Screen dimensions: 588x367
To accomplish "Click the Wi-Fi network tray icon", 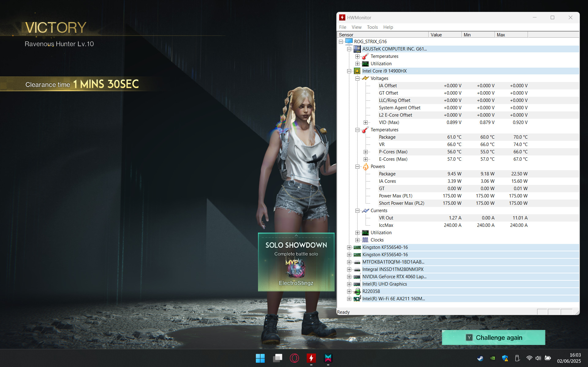I will pos(529,358).
